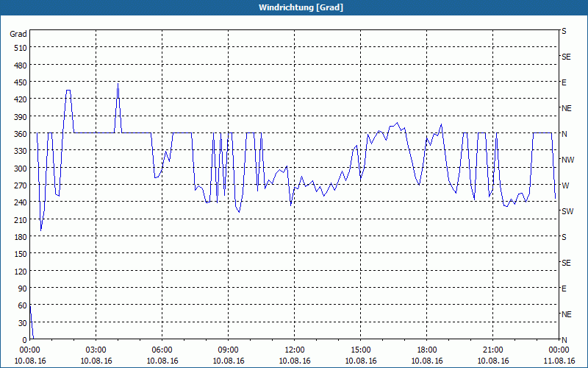Click the 420 y-axis tick label
This screenshot has height=368, width=588.
coord(21,99)
